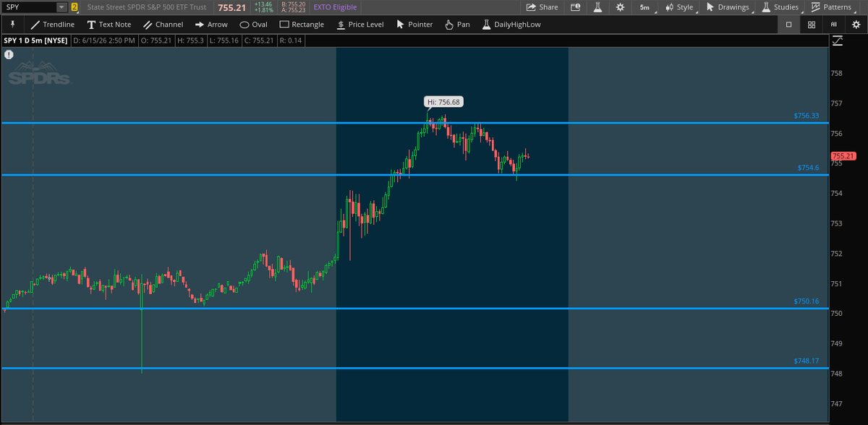
Task: Click the A: 755.23 ask value
Action: click(294, 10)
